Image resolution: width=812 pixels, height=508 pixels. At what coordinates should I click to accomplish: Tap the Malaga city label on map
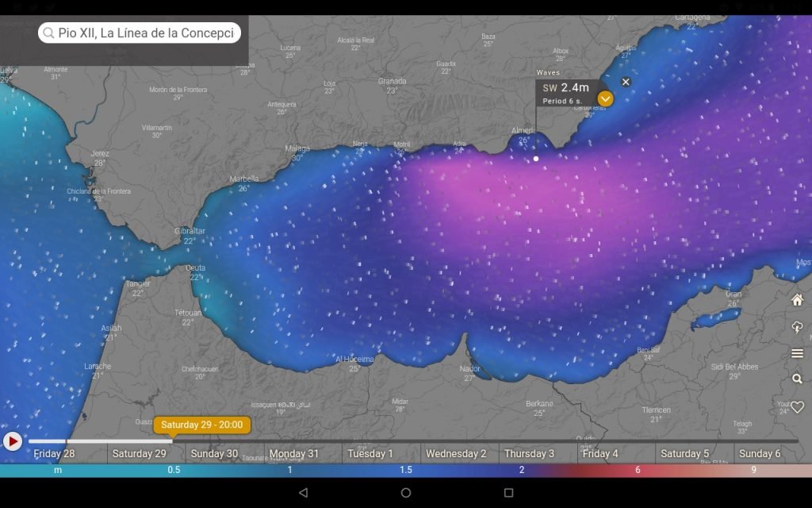297,148
